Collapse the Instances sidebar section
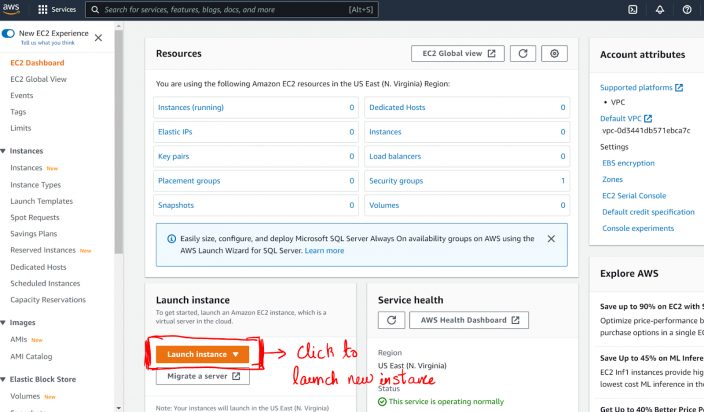The width and height of the screenshot is (704, 412). tap(5, 151)
